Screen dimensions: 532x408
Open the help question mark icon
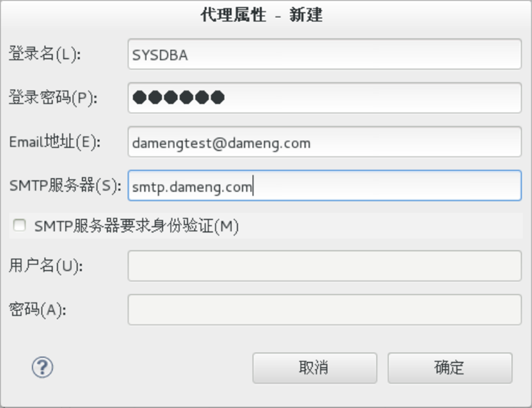42,367
